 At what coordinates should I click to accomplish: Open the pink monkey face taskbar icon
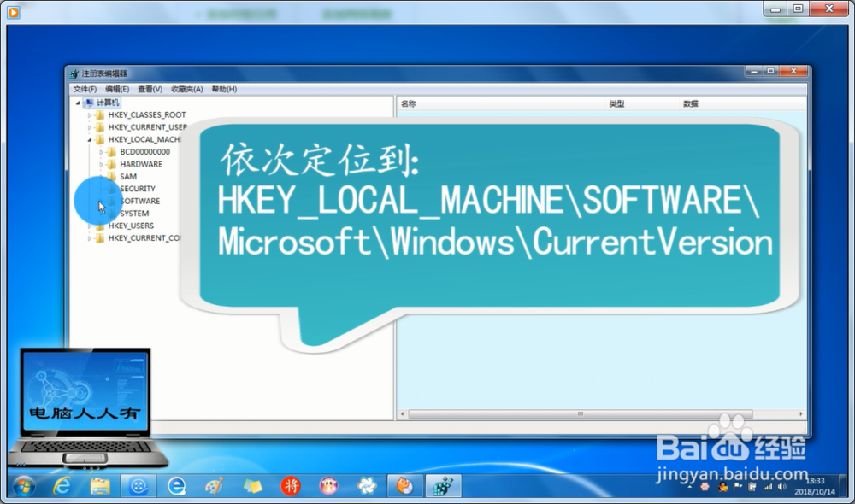tap(328, 485)
